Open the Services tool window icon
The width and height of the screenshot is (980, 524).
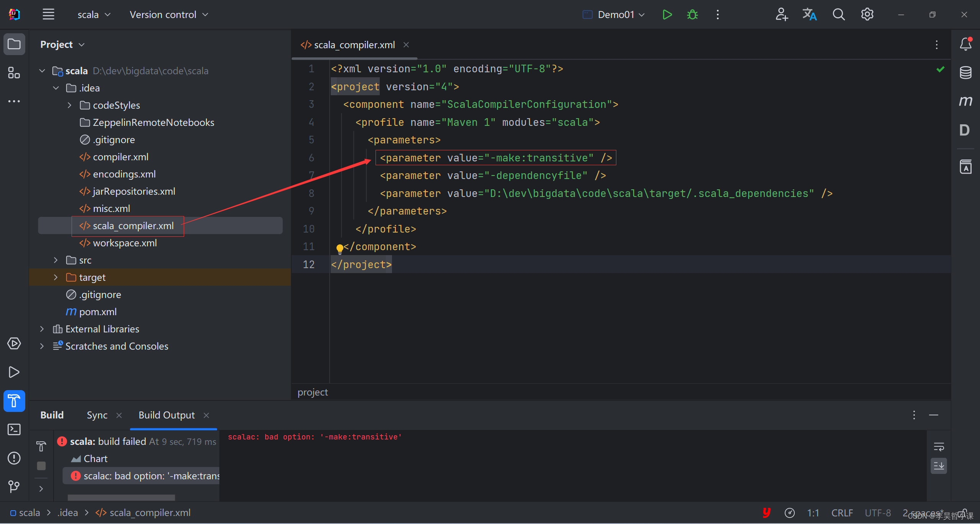(14, 343)
